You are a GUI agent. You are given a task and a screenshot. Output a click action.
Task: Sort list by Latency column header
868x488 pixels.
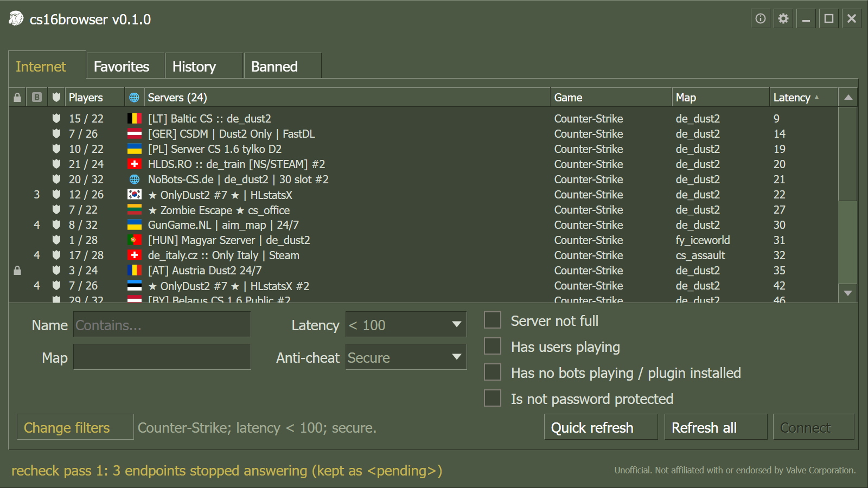point(803,98)
